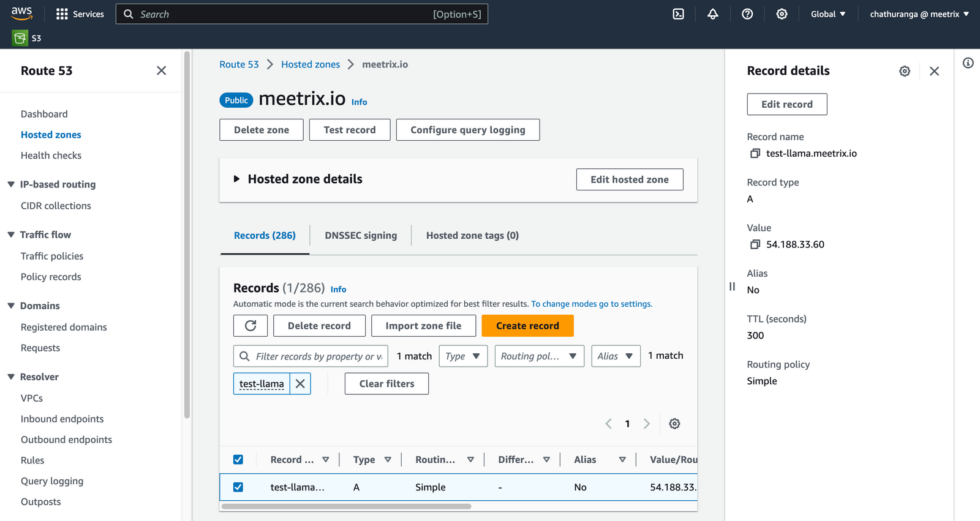Focus the Filter records input field
The height and width of the screenshot is (521, 980).
tap(311, 356)
